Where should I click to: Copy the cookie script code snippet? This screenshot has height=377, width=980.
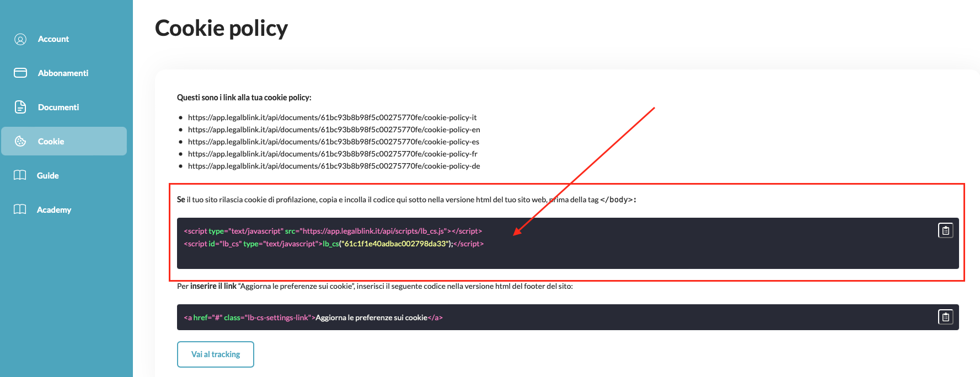coord(945,230)
